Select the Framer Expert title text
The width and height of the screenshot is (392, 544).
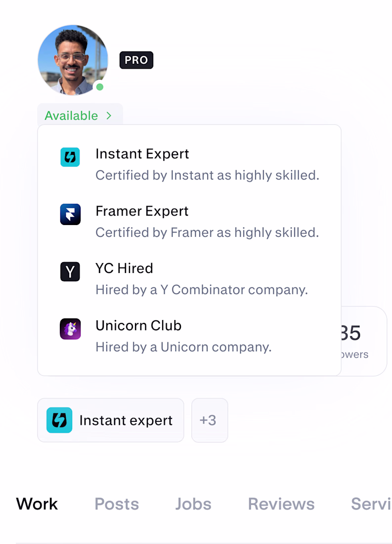[142, 211]
